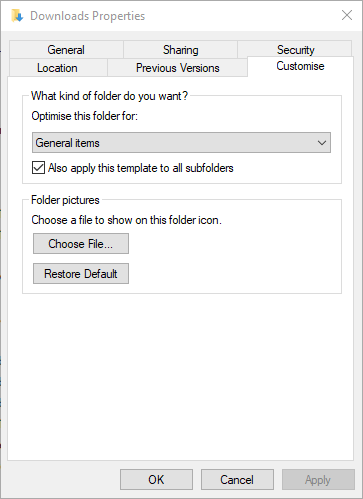Viewport: 363px width, 499px height.
Task: Go to the Security tab
Action: tap(295, 50)
